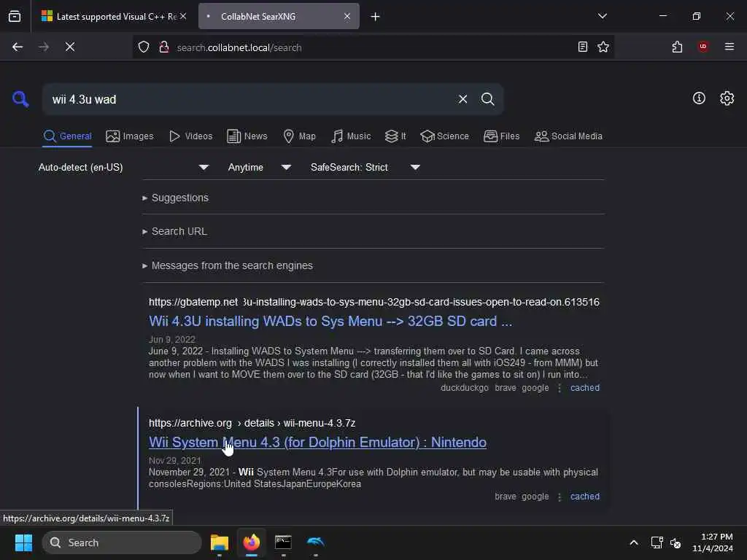Open uBlock Origin extension icon
The height and width of the screenshot is (560, 747).
coord(703,47)
